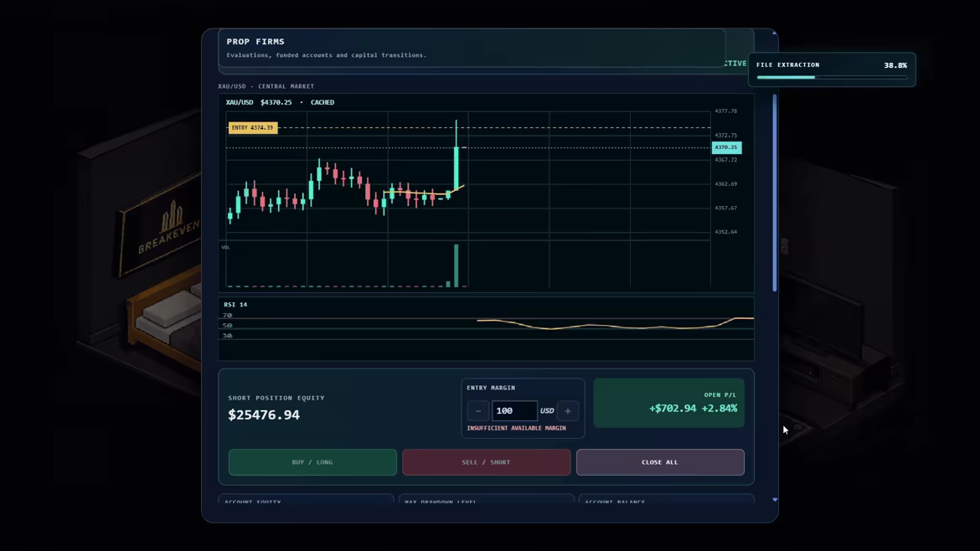Click the short position equity $25476.94
The height and width of the screenshot is (551, 980).
pyautogui.click(x=264, y=415)
